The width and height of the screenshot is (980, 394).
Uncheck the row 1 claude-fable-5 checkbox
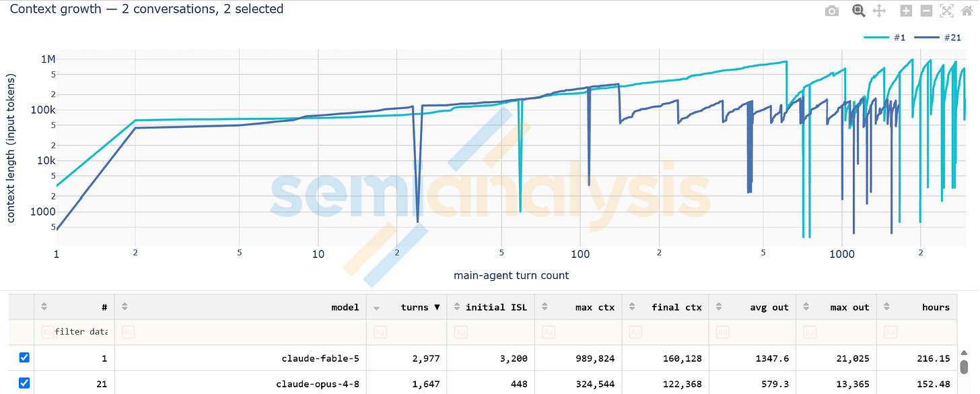pos(24,358)
